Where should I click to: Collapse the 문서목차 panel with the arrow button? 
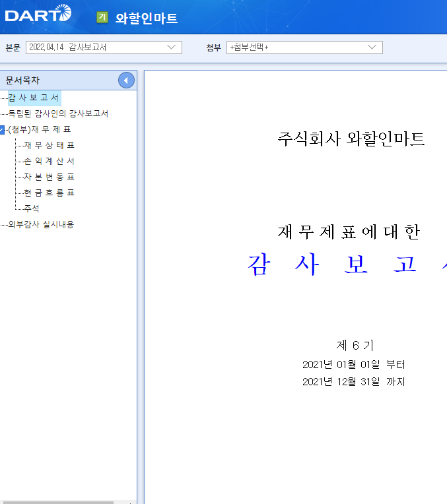126,80
